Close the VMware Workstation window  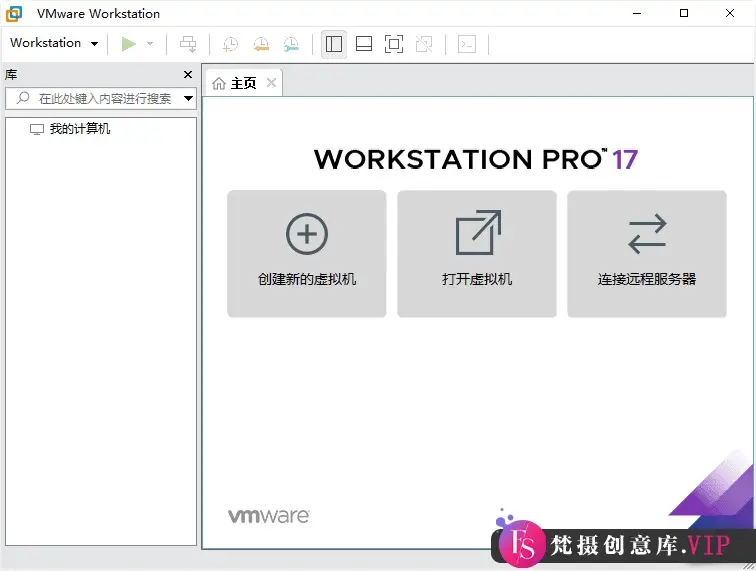click(x=730, y=13)
